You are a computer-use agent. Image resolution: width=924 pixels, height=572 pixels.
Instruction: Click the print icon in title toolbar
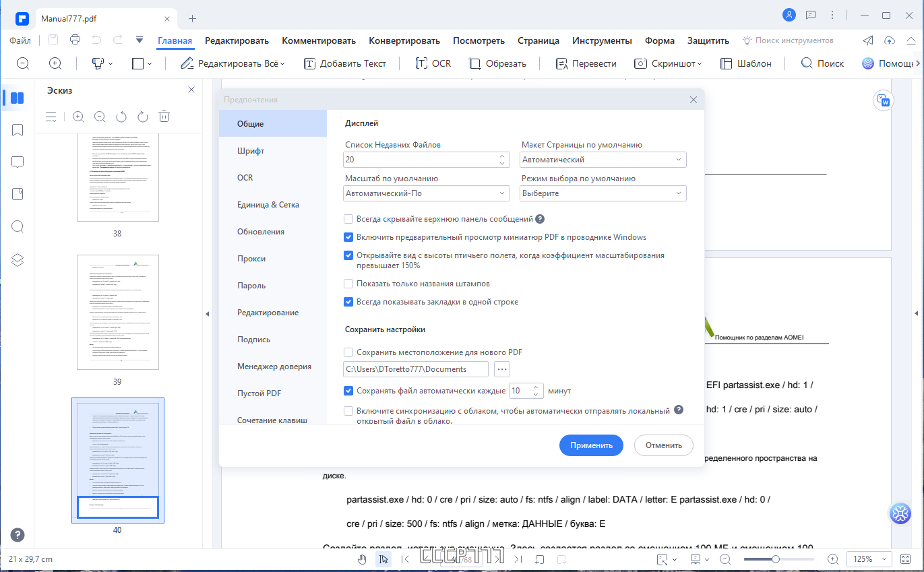(x=75, y=40)
